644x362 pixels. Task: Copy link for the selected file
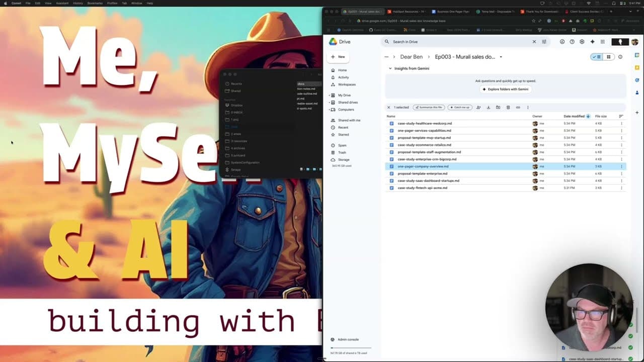coord(518,107)
